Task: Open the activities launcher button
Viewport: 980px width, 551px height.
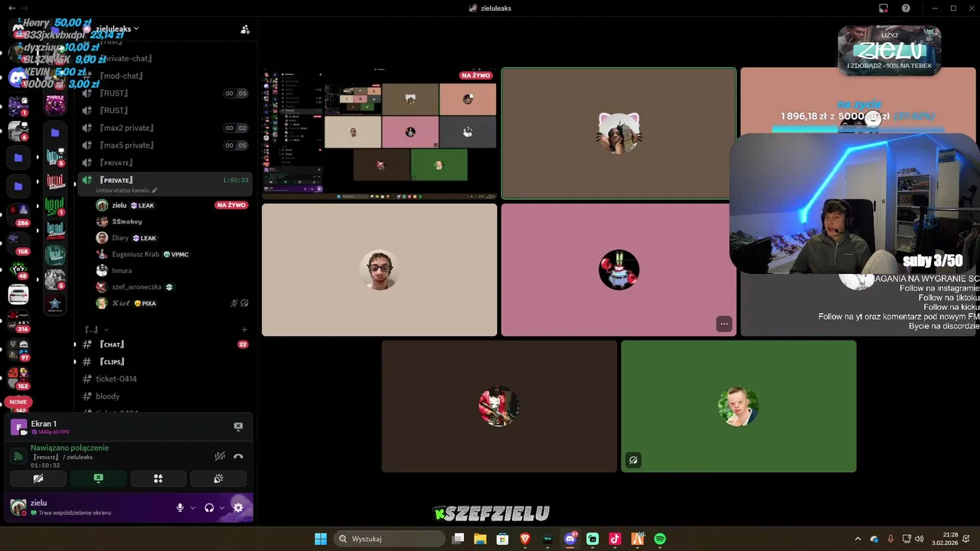Action: tap(158, 478)
